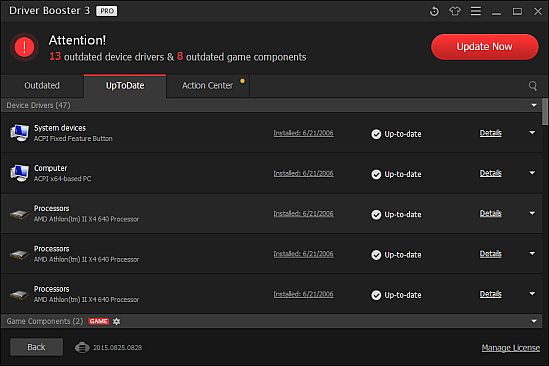Switch to the Outdated tab
The height and width of the screenshot is (366, 549).
click(42, 86)
